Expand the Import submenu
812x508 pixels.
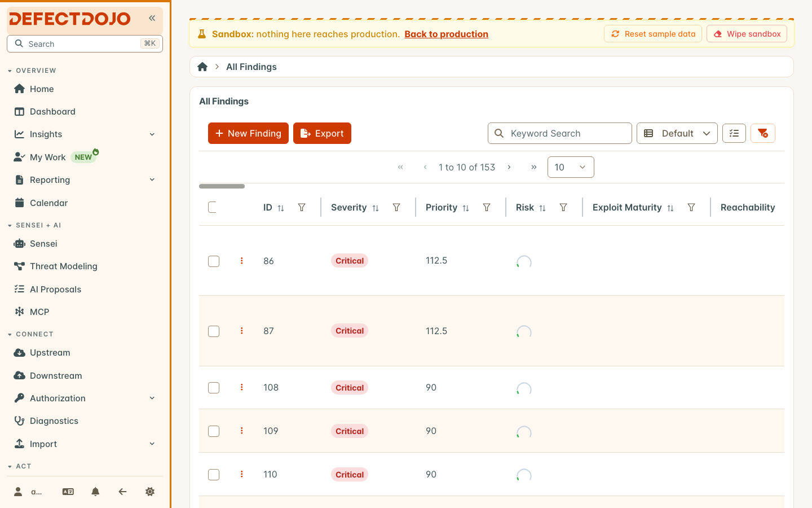152,444
